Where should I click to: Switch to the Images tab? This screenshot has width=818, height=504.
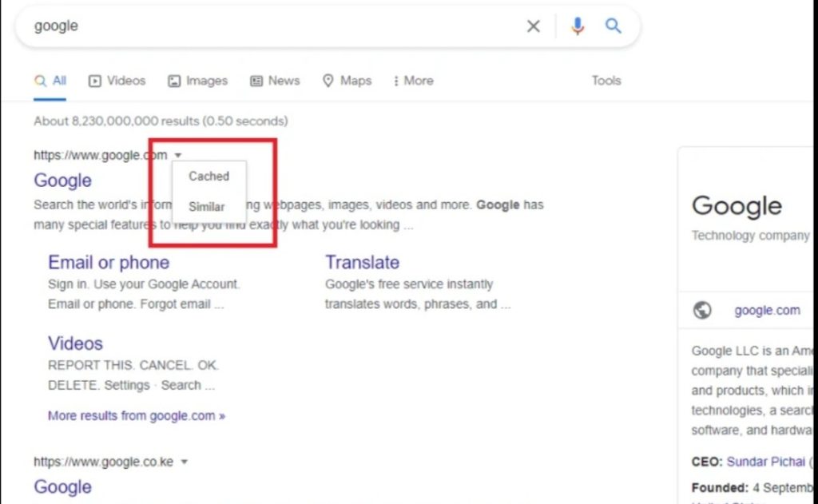[198, 81]
